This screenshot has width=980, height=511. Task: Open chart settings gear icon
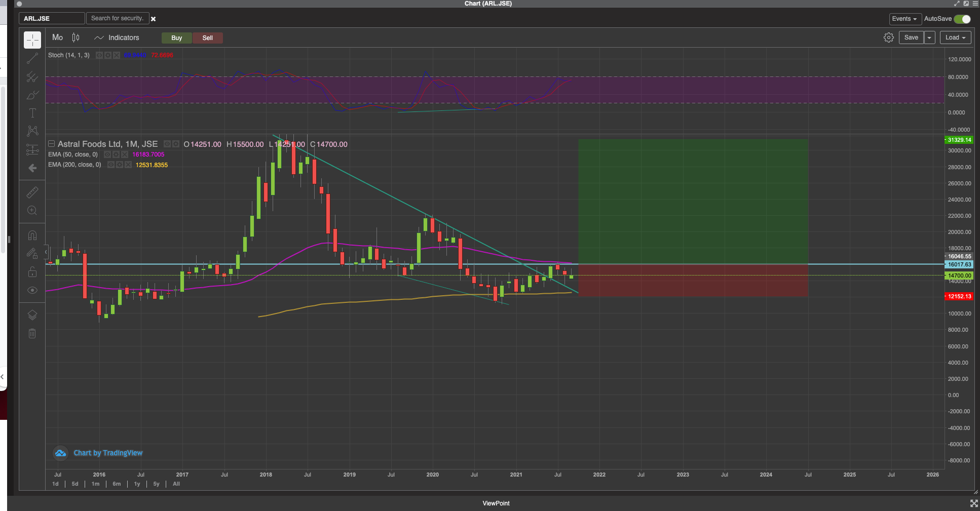pyautogui.click(x=888, y=37)
